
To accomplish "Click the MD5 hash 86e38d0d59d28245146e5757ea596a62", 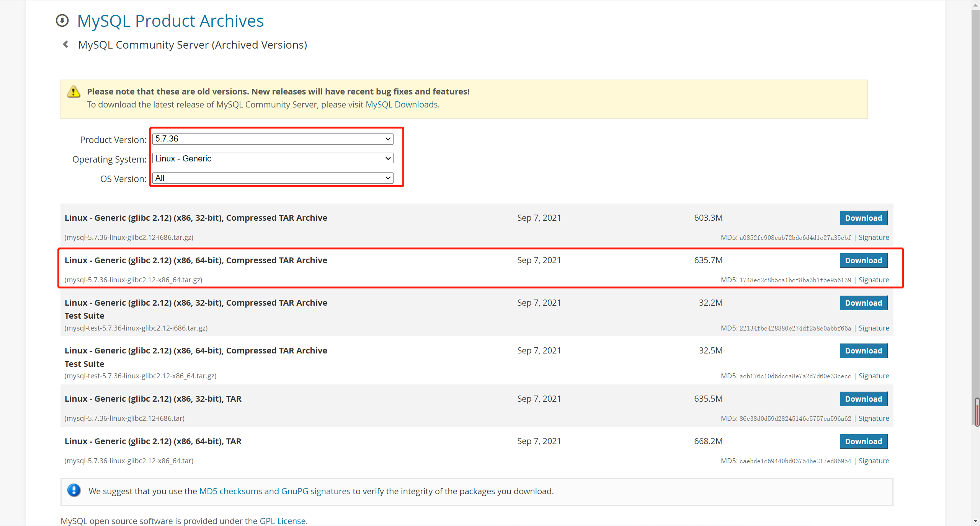I will 795,419.
